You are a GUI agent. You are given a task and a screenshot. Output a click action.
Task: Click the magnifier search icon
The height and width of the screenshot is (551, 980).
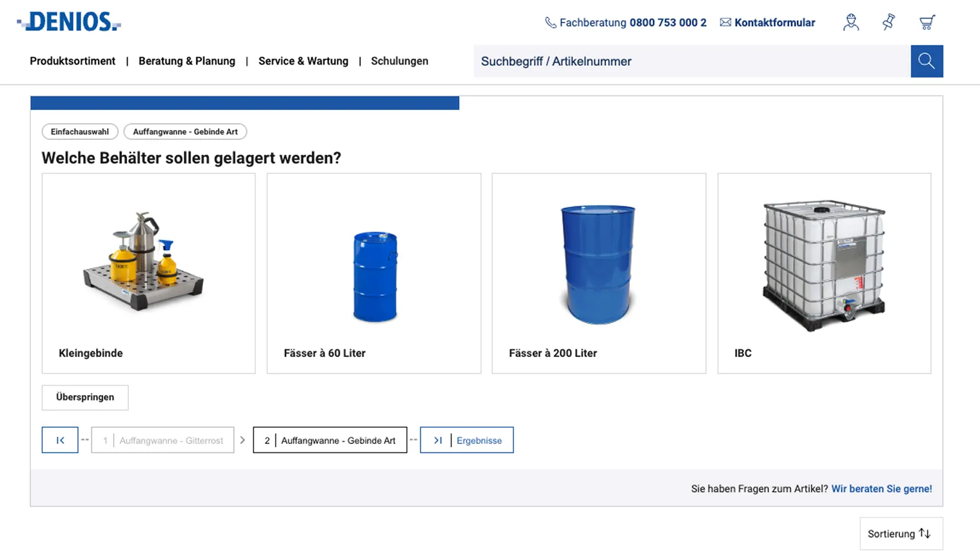926,61
